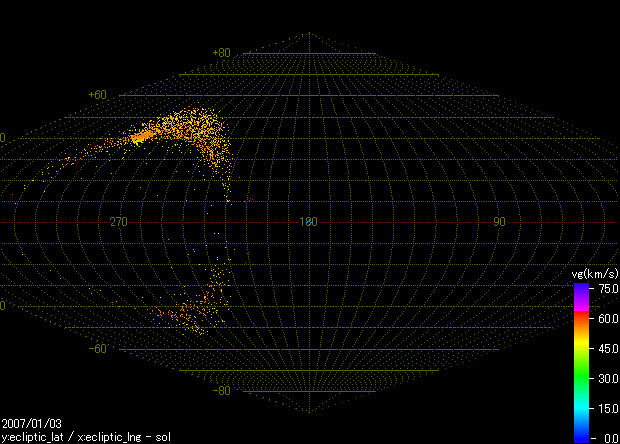
Task: Click the vertical velocity color bar
Action: (x=581, y=360)
